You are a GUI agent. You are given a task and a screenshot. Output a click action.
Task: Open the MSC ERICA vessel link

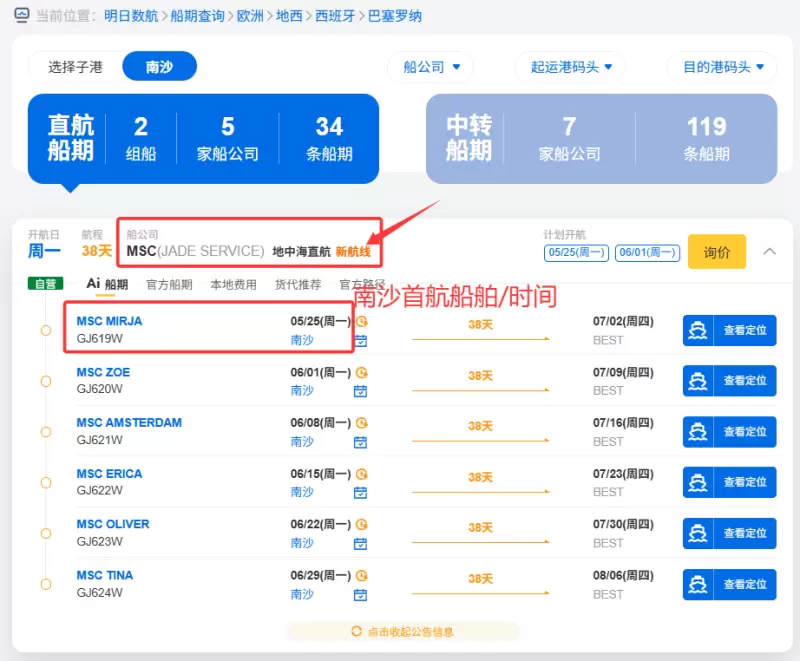[x=109, y=474]
